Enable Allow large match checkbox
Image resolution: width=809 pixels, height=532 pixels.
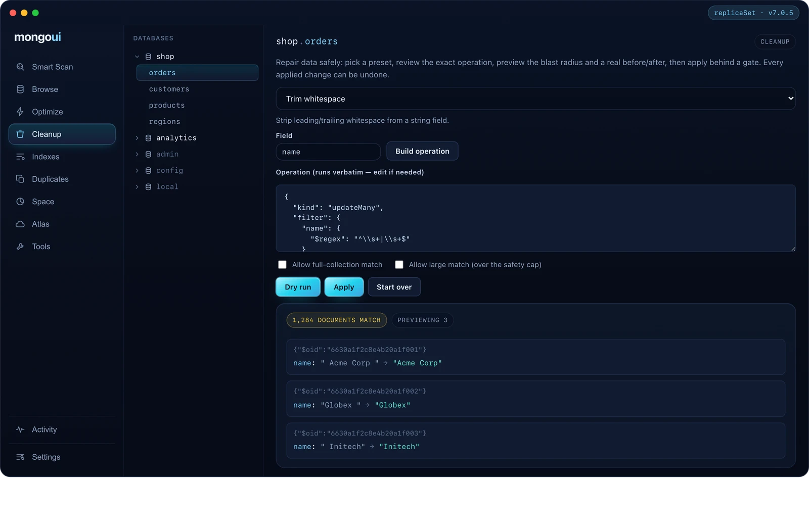pos(399,265)
